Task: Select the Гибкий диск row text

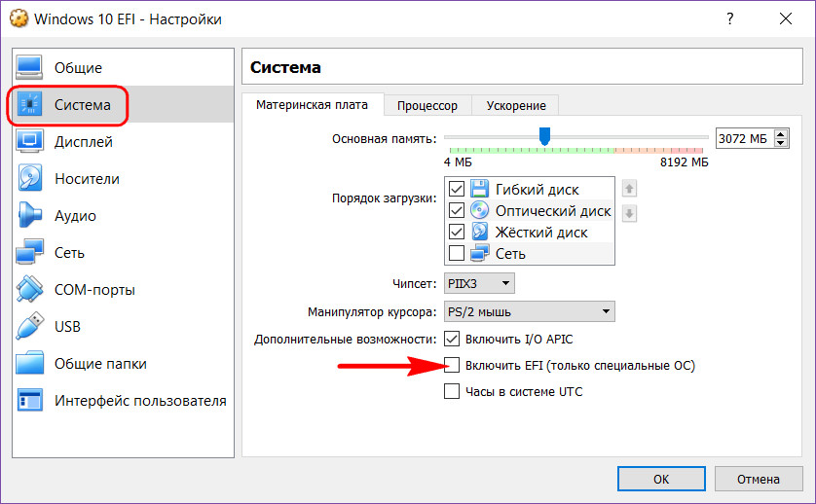Action: tap(537, 190)
